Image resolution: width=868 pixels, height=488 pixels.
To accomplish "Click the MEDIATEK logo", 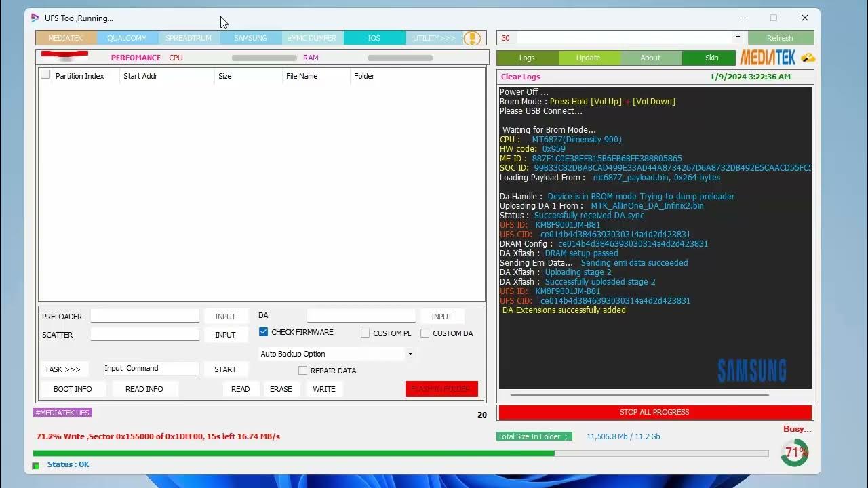I will click(x=768, y=58).
